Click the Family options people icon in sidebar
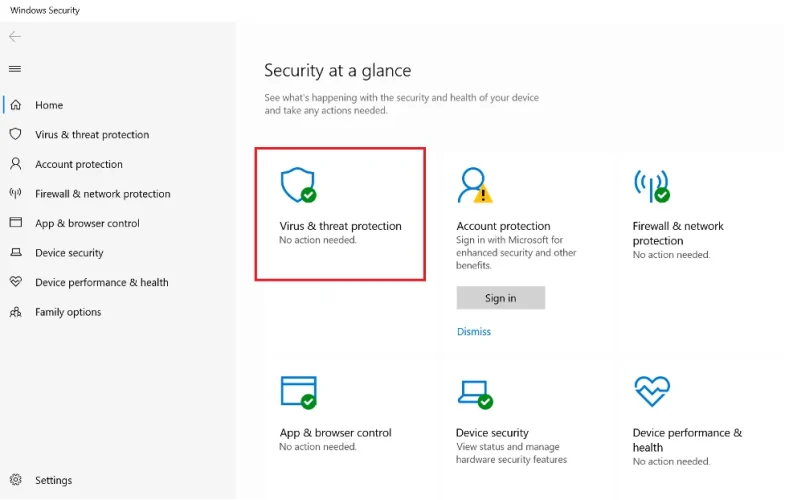The image size is (785, 500). point(15,312)
